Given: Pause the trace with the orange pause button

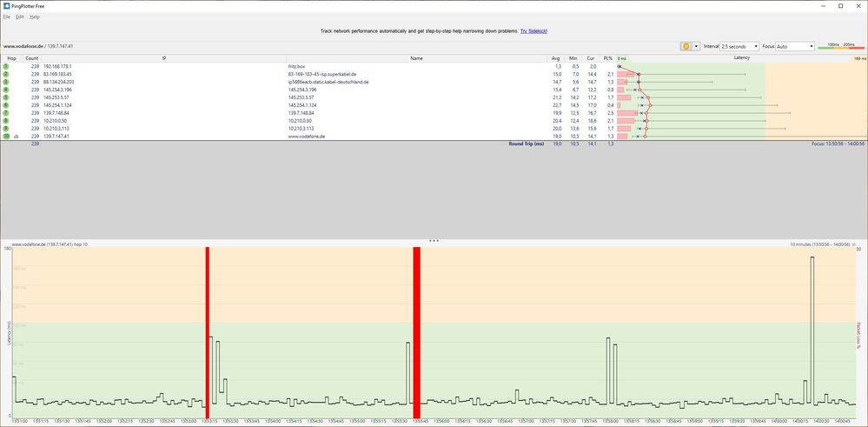Looking at the screenshot, I should pos(686,46).
